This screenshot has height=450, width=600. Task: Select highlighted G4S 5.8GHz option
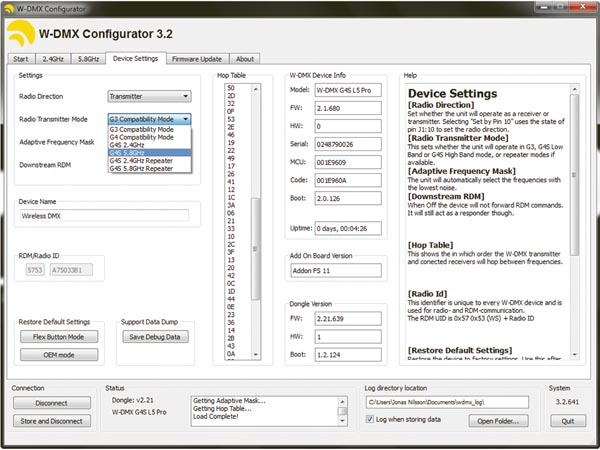(x=150, y=153)
